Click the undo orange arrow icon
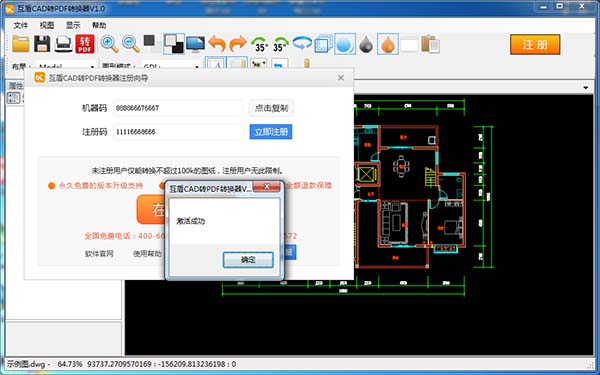This screenshot has height=375, width=600. click(x=217, y=44)
